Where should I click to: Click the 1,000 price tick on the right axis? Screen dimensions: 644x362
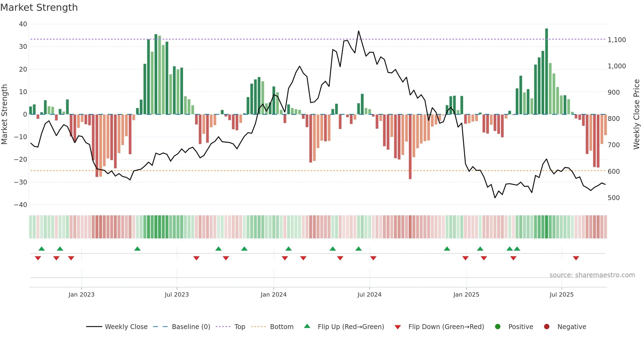(617, 66)
